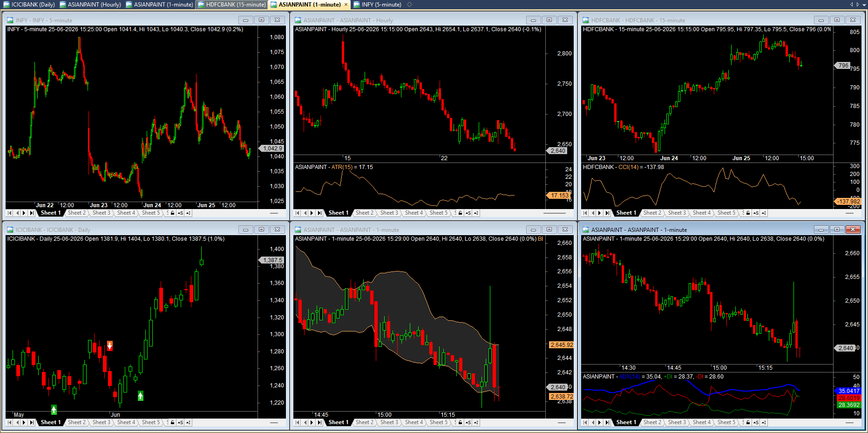This screenshot has height=433, width=868.
Task: Open Sheet 3 in ASIANPAINT Hourly window
Action: (x=389, y=213)
